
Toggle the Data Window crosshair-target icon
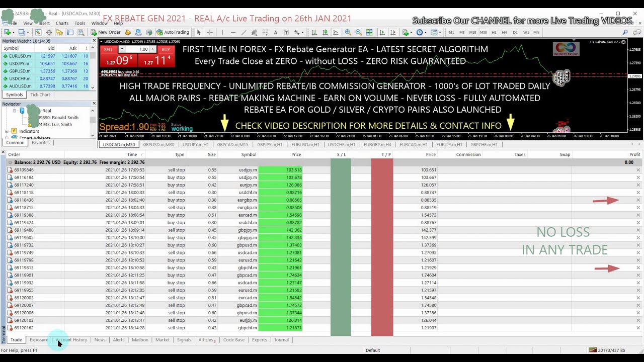49,32
